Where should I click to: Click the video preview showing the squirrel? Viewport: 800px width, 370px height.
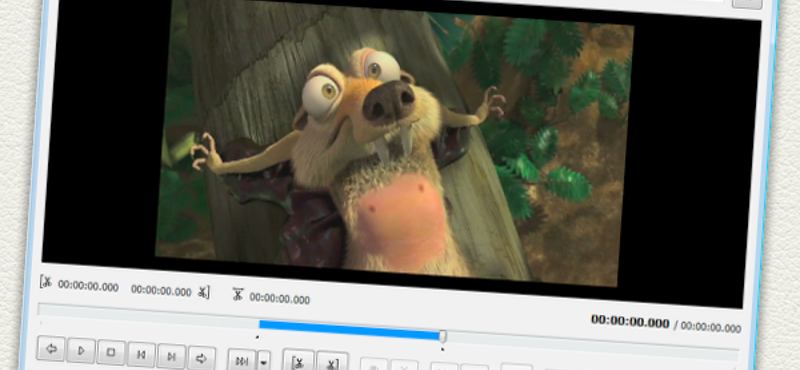[394, 144]
